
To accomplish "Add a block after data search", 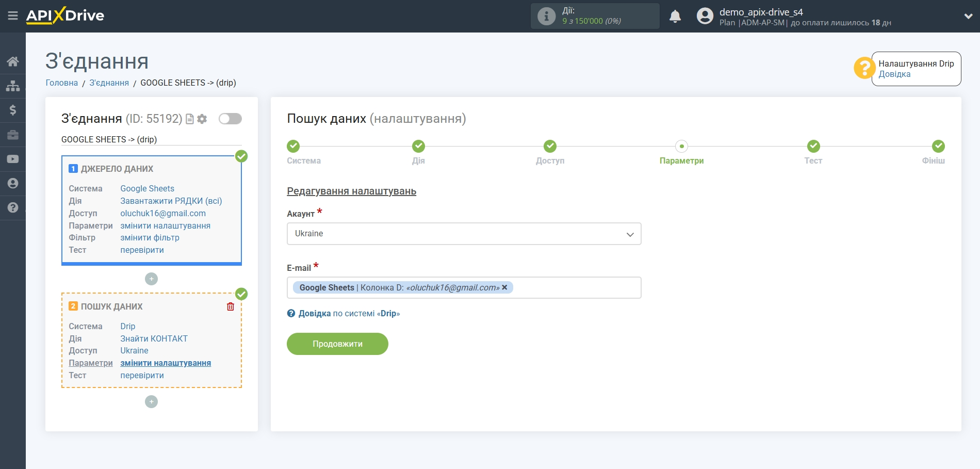I will [151, 401].
